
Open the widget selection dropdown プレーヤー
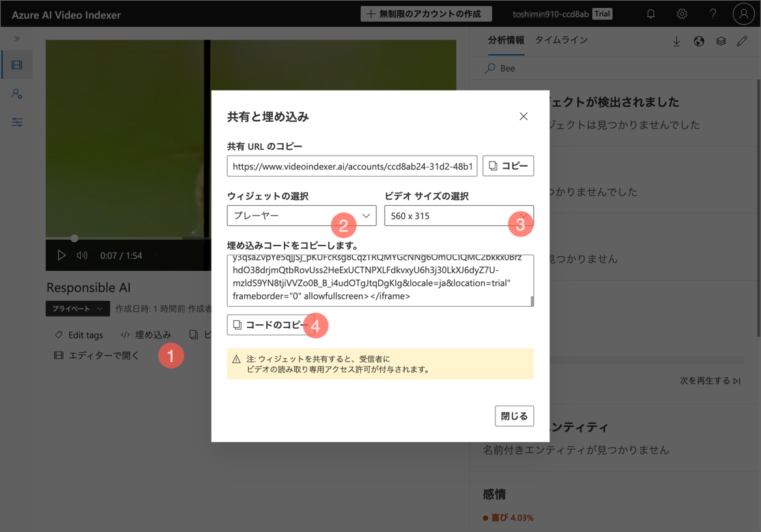301,216
